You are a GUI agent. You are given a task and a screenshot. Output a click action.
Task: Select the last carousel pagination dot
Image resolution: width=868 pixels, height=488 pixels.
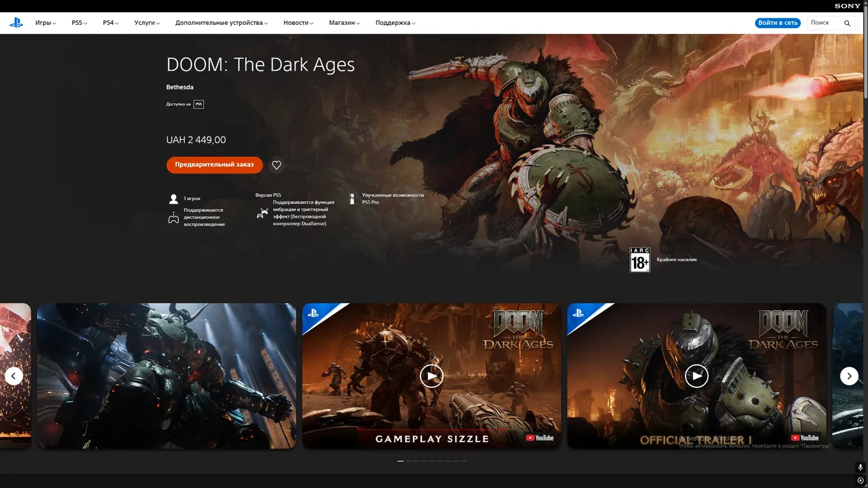tap(463, 461)
